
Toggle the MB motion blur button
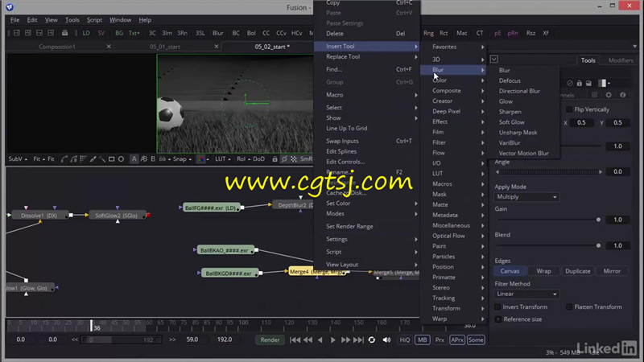(x=422, y=339)
